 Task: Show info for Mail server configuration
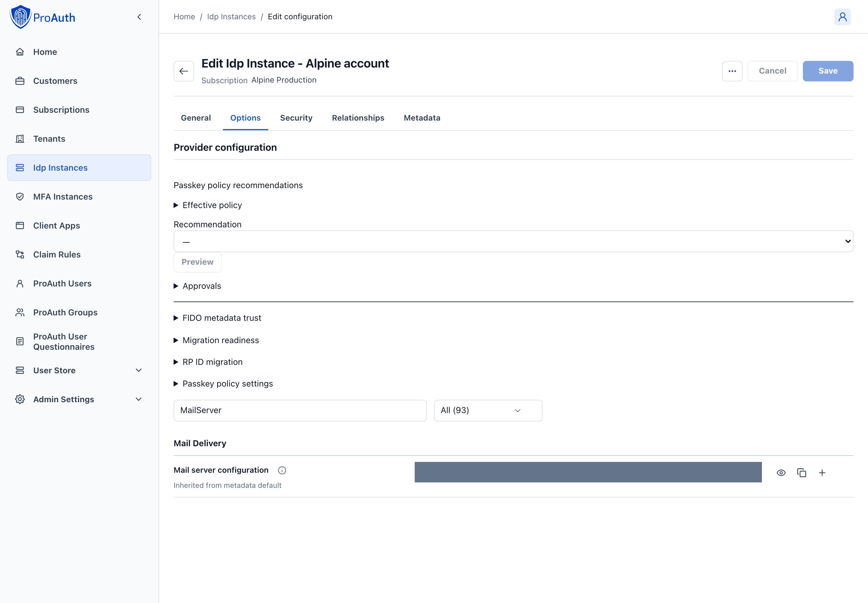(282, 470)
